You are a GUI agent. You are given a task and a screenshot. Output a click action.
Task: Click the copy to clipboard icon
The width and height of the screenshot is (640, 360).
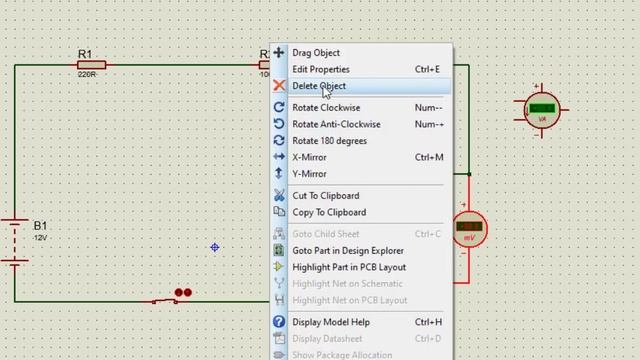pos(279,211)
